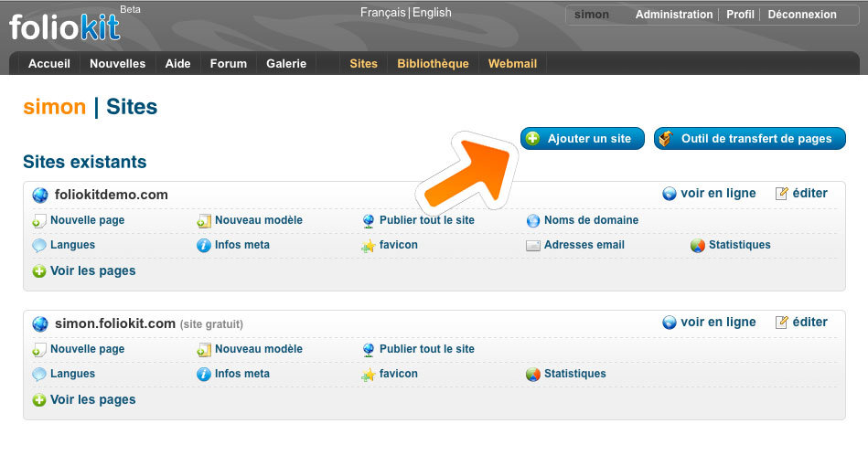
Task: Click Publier tout le site text for simon.foliokit.com
Action: coord(427,349)
